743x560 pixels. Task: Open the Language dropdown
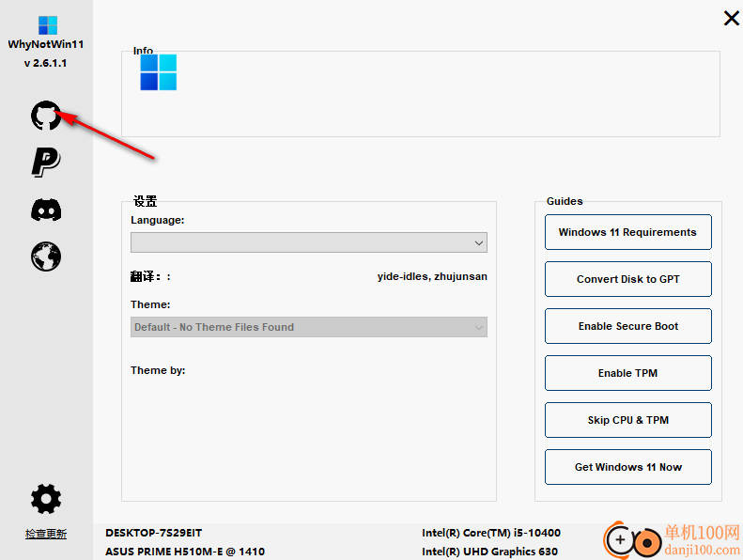click(x=309, y=242)
